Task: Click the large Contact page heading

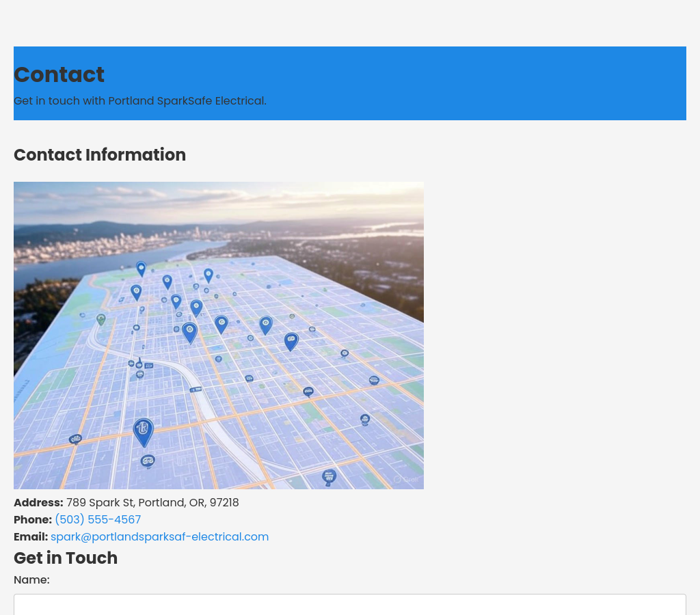Action: pos(59,74)
